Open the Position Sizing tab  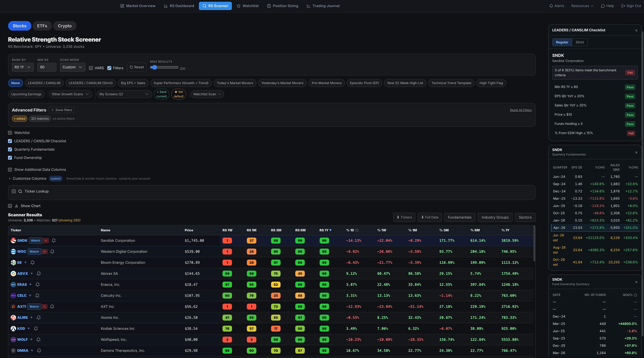click(283, 6)
